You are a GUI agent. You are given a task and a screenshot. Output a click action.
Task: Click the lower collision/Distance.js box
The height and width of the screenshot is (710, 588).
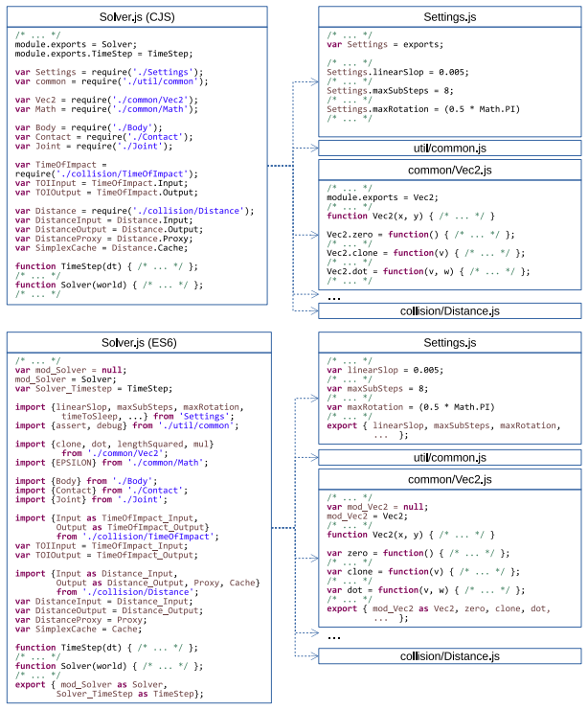pos(449,656)
